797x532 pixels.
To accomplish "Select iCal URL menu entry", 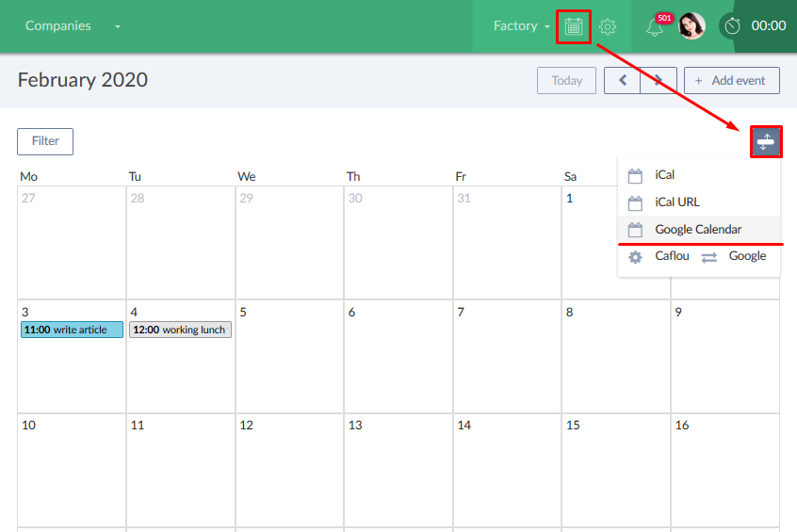I will 676,202.
